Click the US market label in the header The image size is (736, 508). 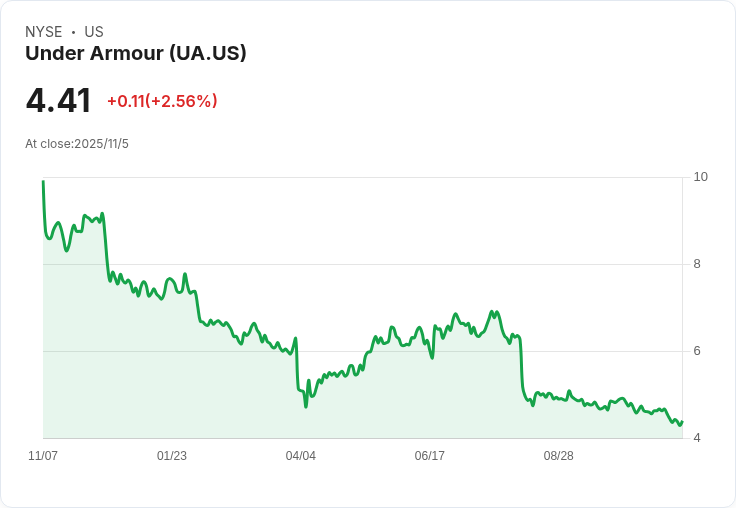click(x=94, y=32)
